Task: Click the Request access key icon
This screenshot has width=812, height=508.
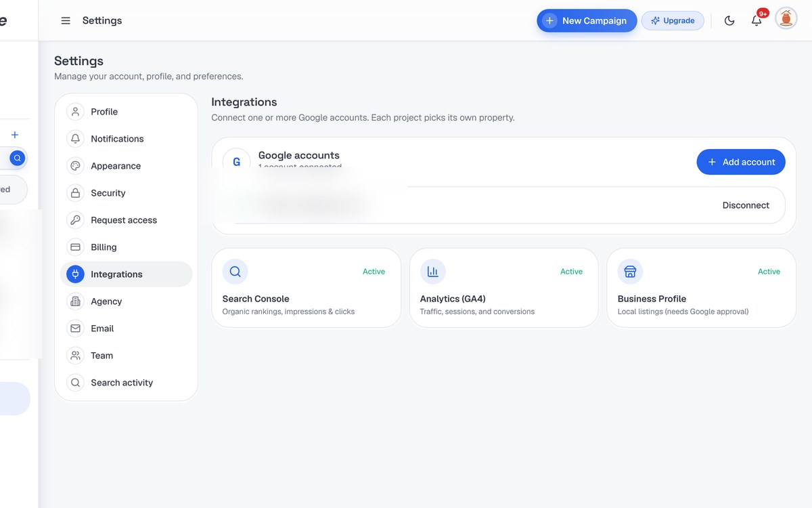Action: (x=76, y=220)
